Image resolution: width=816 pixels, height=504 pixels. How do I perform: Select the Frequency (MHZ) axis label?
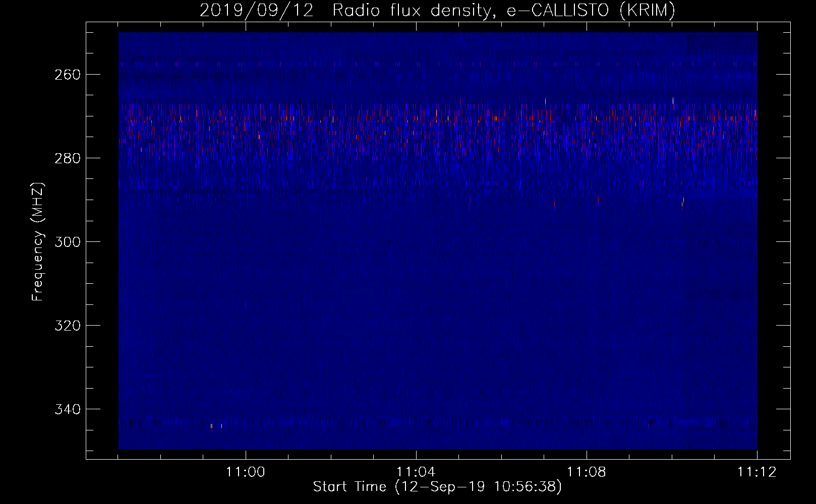tap(38, 242)
